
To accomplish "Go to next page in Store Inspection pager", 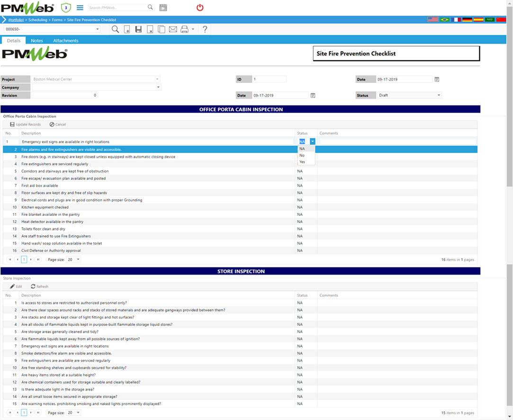I will coord(31,412).
